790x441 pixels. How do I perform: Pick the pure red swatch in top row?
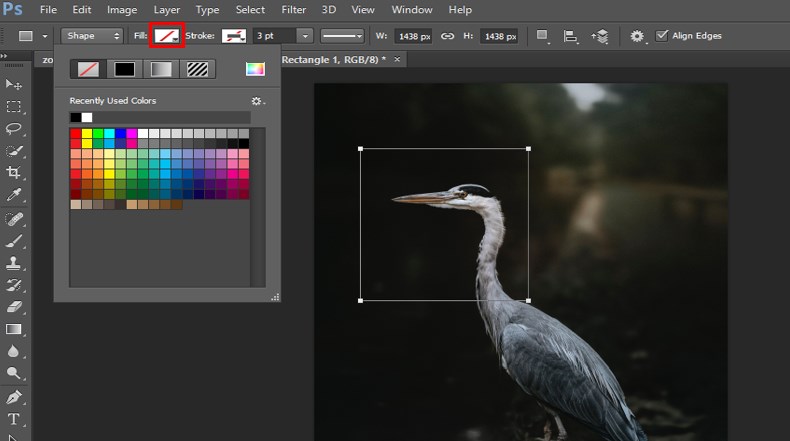tap(76, 134)
